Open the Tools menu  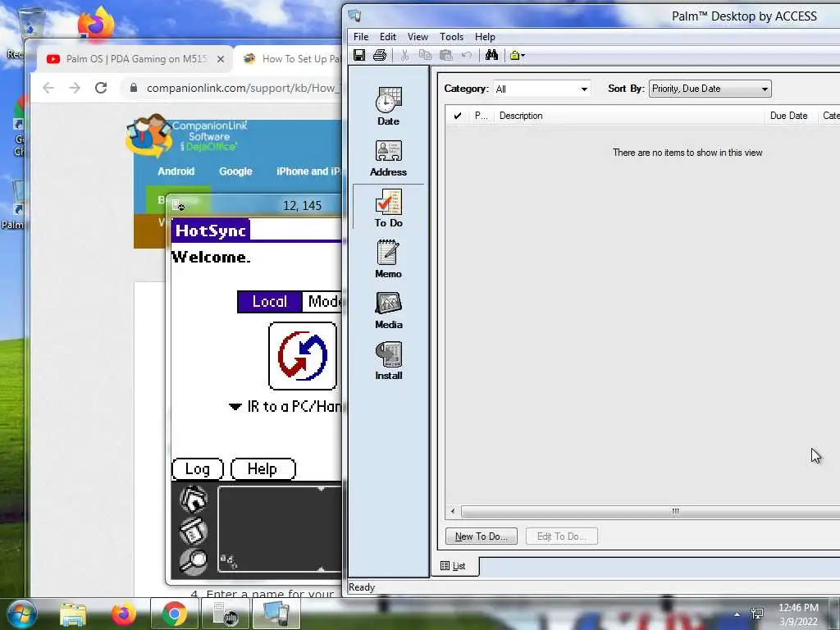pyautogui.click(x=451, y=36)
